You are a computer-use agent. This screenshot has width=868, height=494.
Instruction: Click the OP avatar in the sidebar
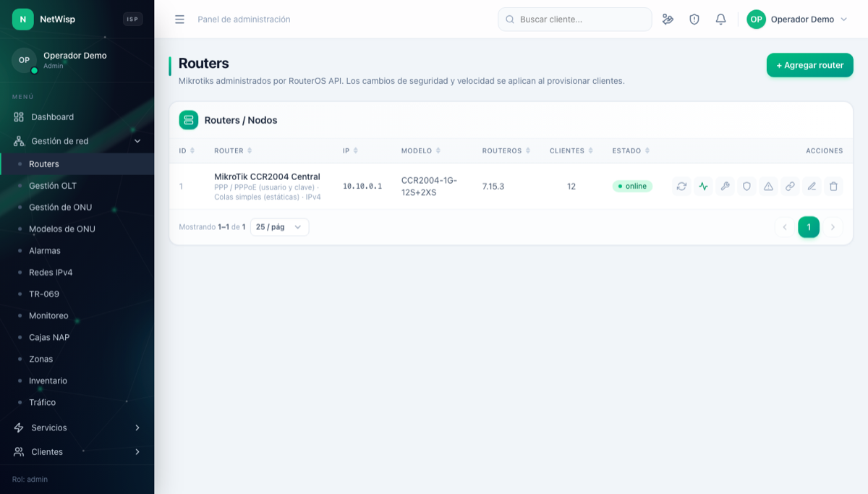point(24,60)
